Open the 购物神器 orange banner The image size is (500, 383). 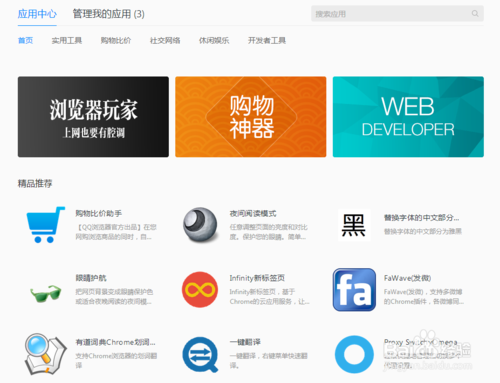click(x=251, y=117)
